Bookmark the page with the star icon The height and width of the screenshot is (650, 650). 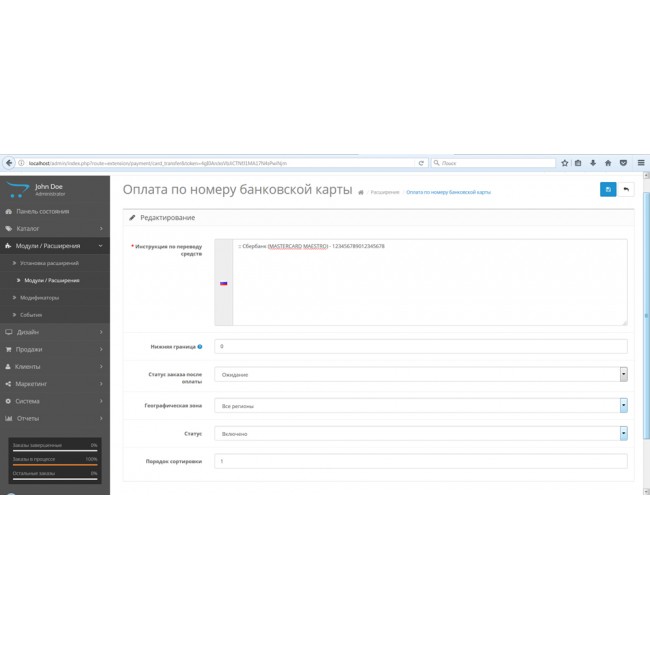tap(565, 162)
